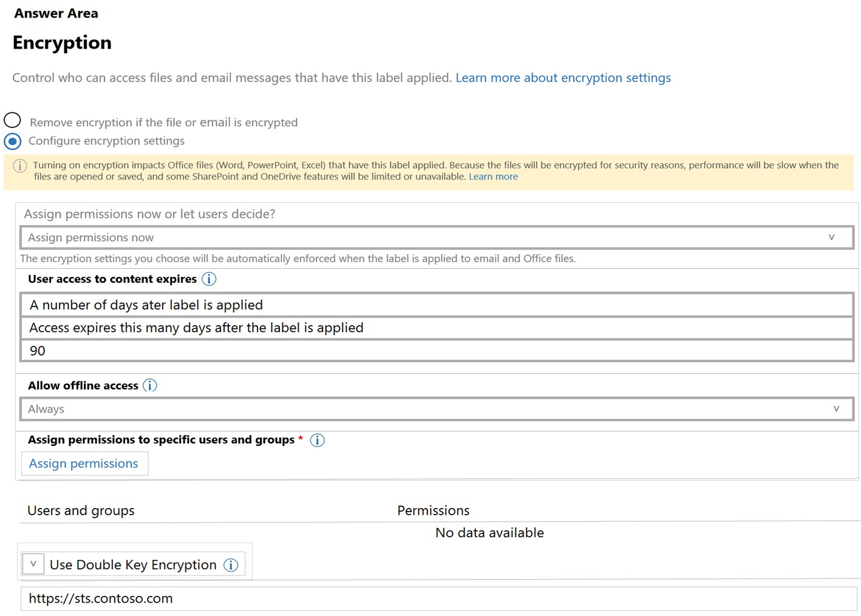
Task: Click Learn more link in the warning banner
Action: pos(493,177)
